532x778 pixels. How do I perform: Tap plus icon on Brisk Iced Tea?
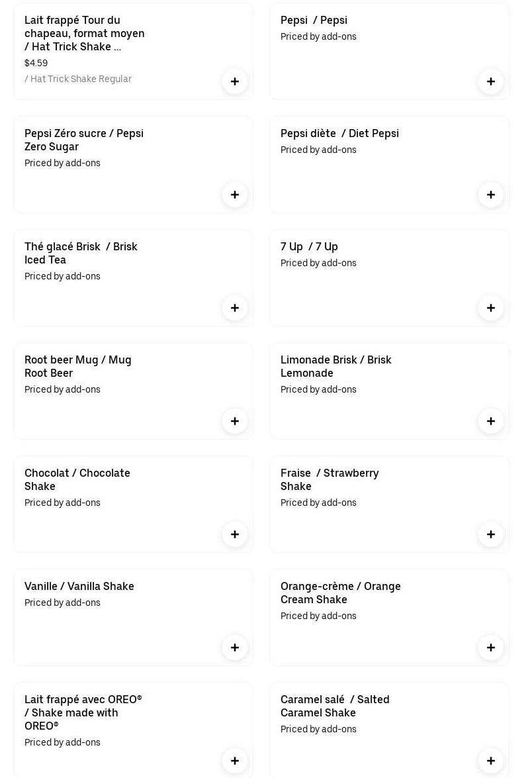pyautogui.click(x=235, y=308)
